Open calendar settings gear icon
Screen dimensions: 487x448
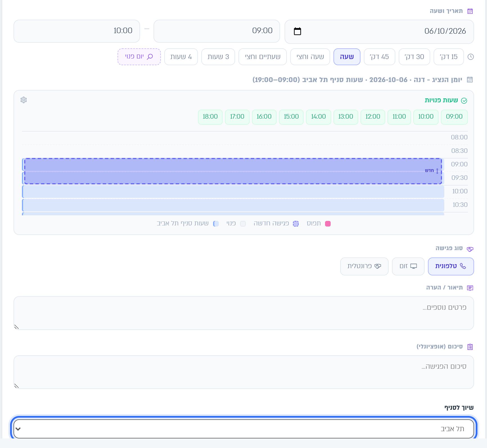(x=24, y=100)
